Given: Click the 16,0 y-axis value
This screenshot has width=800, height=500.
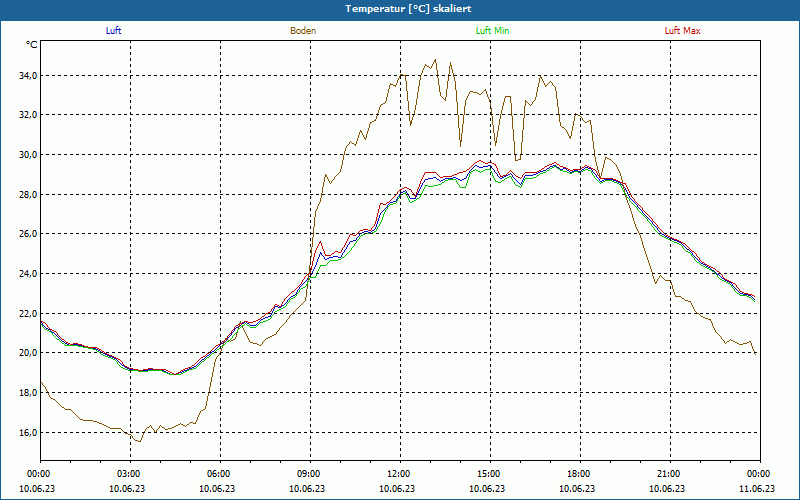Looking at the screenshot, I should (28, 432).
